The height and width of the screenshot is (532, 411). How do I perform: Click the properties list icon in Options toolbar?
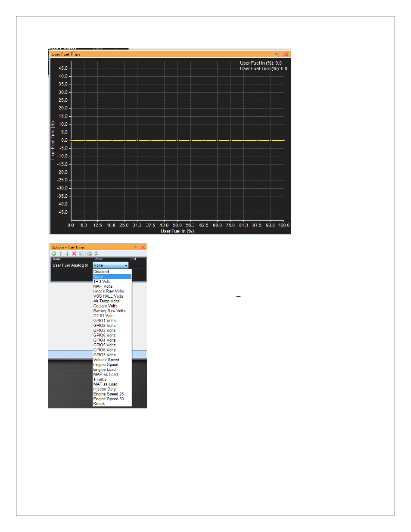81,253
